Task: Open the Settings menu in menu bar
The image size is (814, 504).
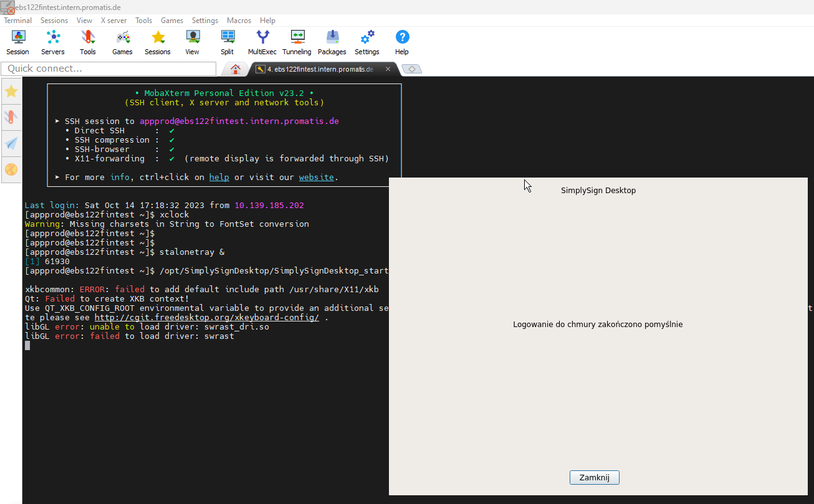Action: pyautogui.click(x=205, y=21)
